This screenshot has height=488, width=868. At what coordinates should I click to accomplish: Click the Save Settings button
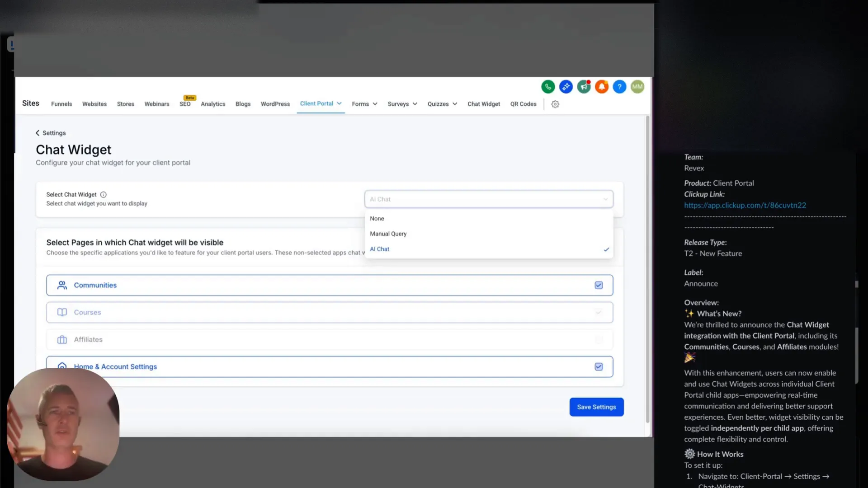point(596,407)
